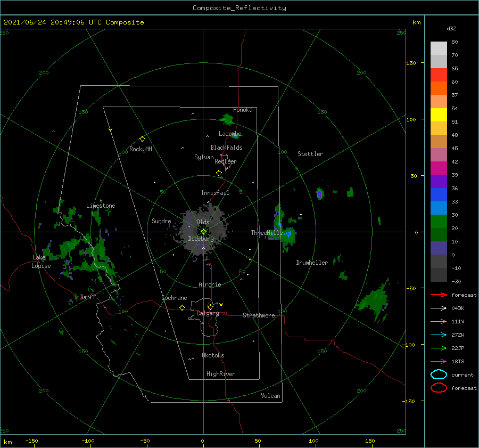This screenshot has height=448, width=479.
Task: Click the Drumheller town label
Action: [x=312, y=263]
